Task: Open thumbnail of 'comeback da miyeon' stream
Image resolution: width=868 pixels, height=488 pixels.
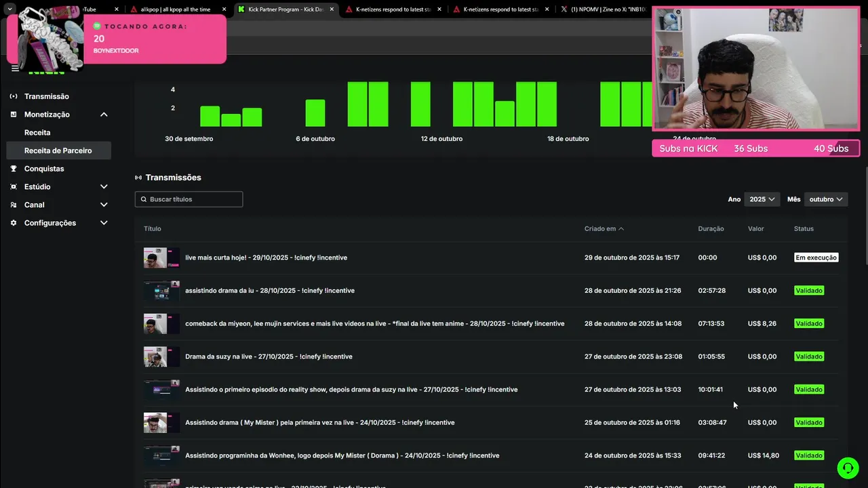Action: point(161,323)
